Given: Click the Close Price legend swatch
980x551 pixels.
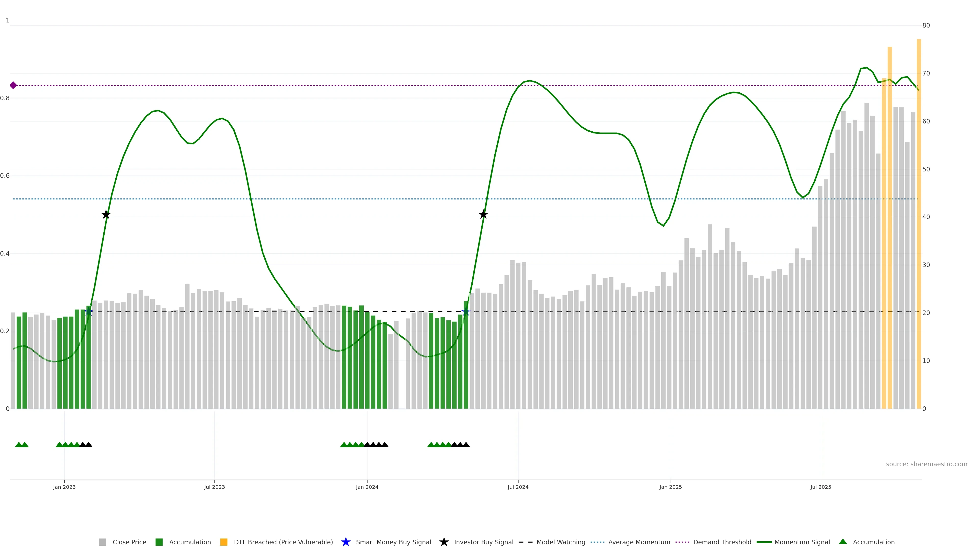Looking at the screenshot, I should (x=102, y=542).
